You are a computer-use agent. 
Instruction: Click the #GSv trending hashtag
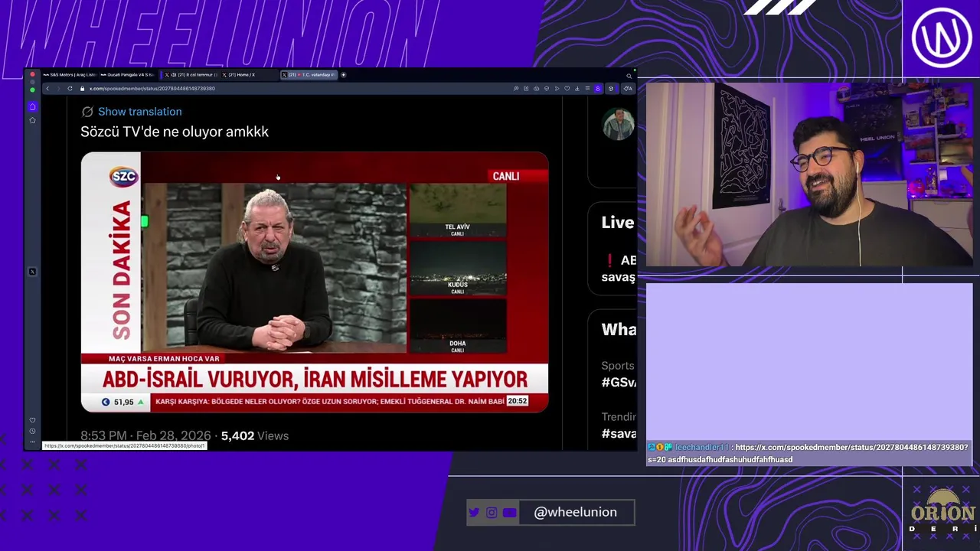point(619,382)
